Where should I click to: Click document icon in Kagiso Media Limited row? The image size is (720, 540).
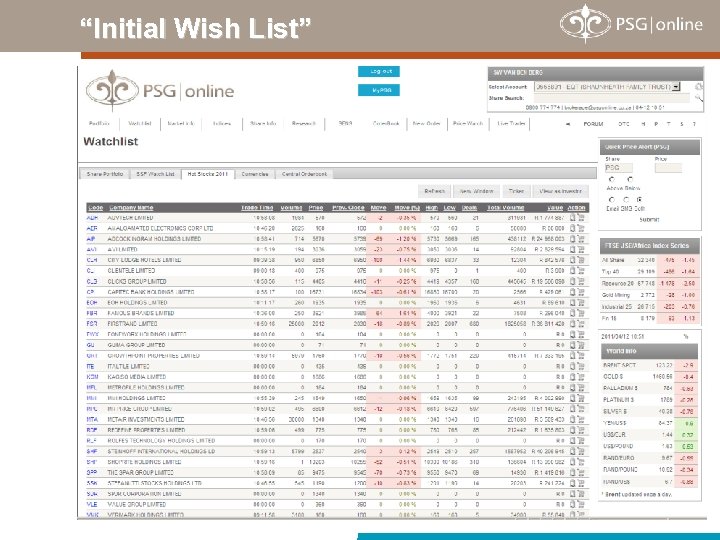[573, 377]
